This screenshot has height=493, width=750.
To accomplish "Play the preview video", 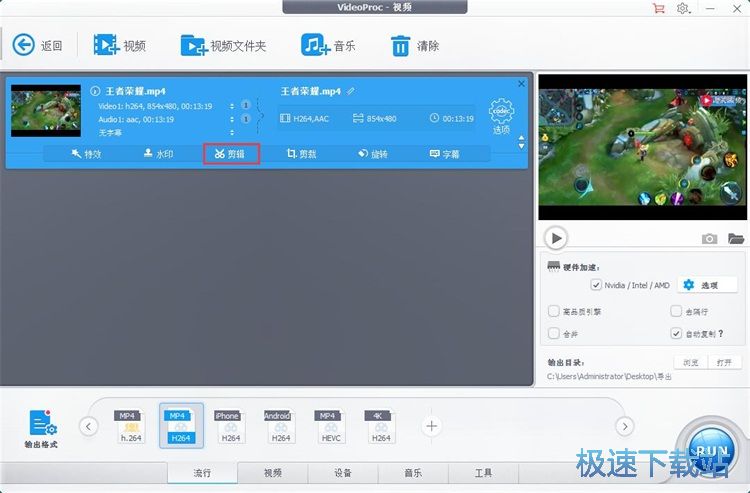I will tap(556, 238).
